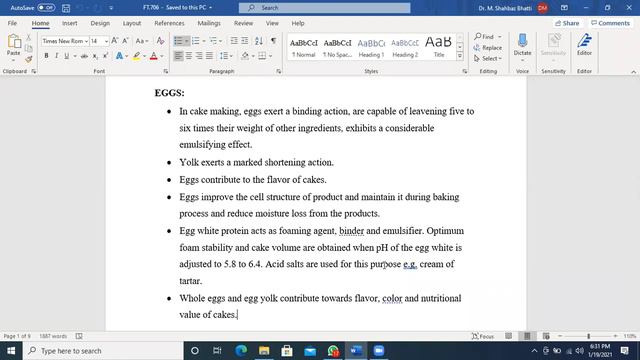Image resolution: width=640 pixels, height=360 pixels.
Task: Toggle Bold formatting
Action: point(46,56)
